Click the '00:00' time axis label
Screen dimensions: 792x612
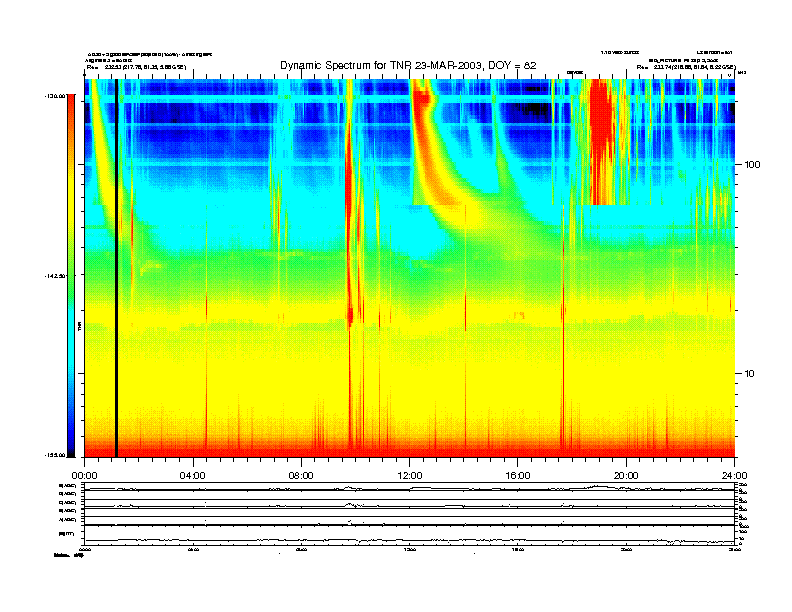pos(84,476)
